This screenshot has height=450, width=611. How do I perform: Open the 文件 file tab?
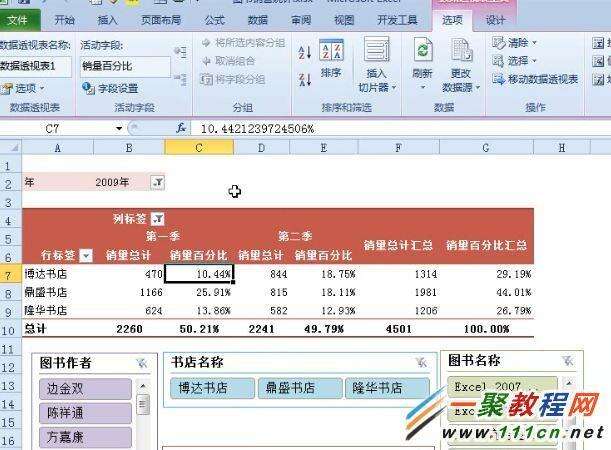pos(18,20)
